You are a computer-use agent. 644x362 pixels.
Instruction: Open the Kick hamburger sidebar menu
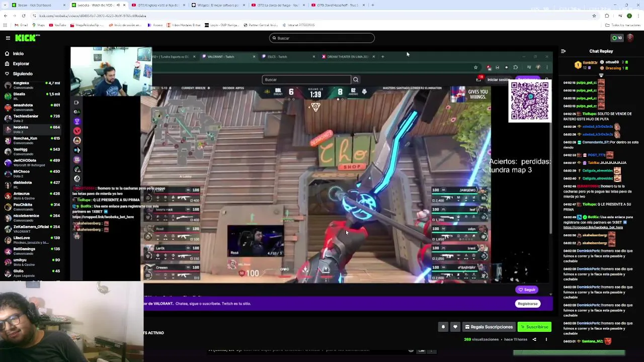8,38
